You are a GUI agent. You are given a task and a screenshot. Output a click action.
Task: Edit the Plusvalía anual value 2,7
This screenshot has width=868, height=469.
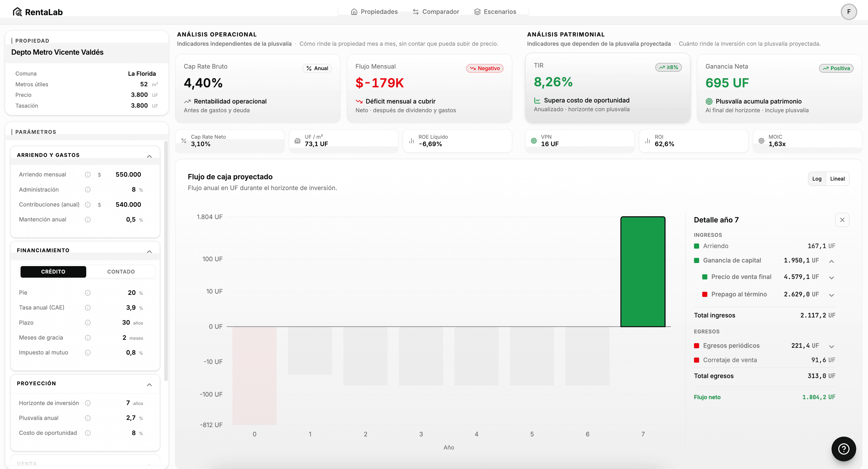point(131,418)
